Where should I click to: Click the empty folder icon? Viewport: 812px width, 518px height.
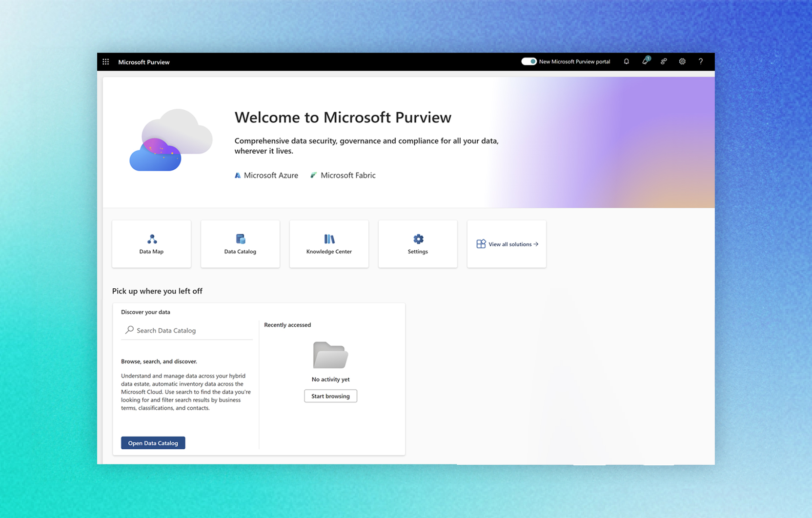click(330, 355)
